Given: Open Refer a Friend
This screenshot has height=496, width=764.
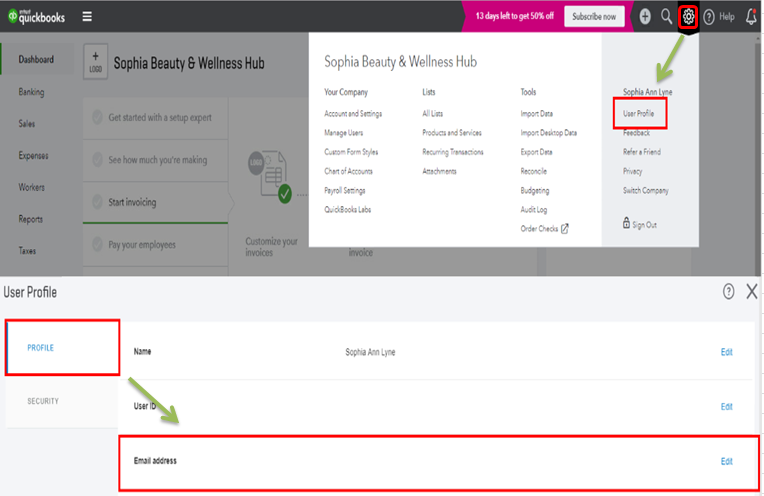Looking at the screenshot, I should 642,152.
